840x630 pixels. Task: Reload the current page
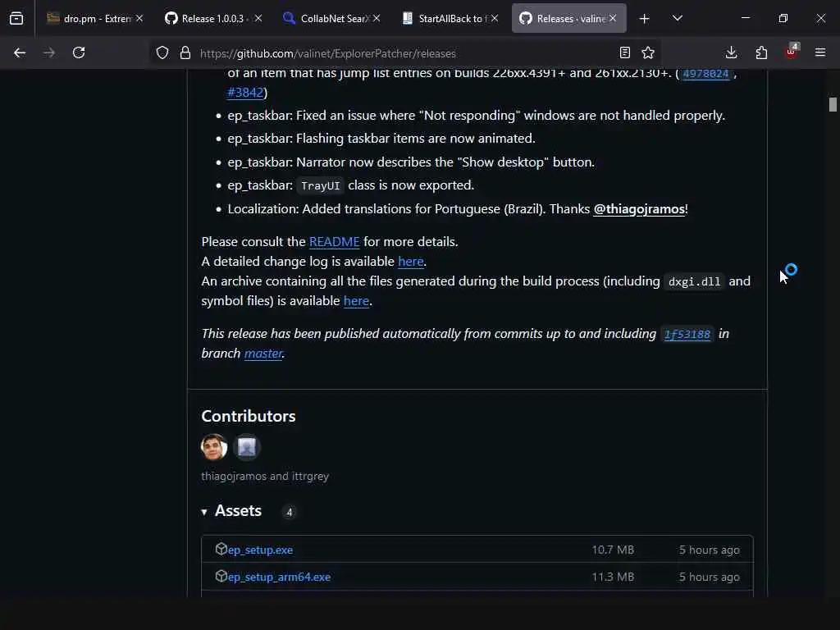79,52
